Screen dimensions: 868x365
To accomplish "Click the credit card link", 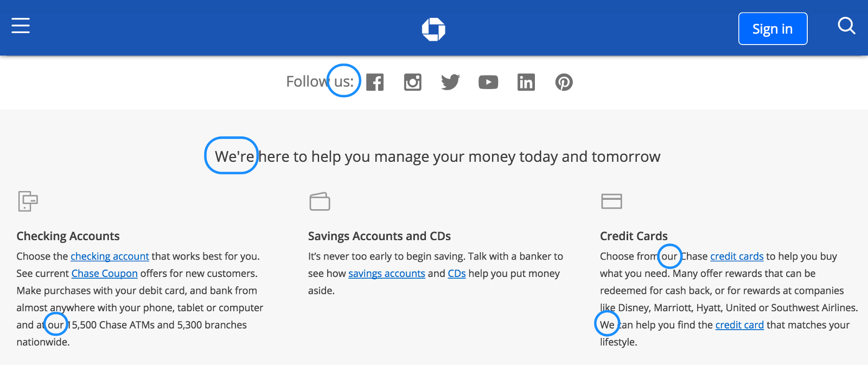I will [739, 325].
